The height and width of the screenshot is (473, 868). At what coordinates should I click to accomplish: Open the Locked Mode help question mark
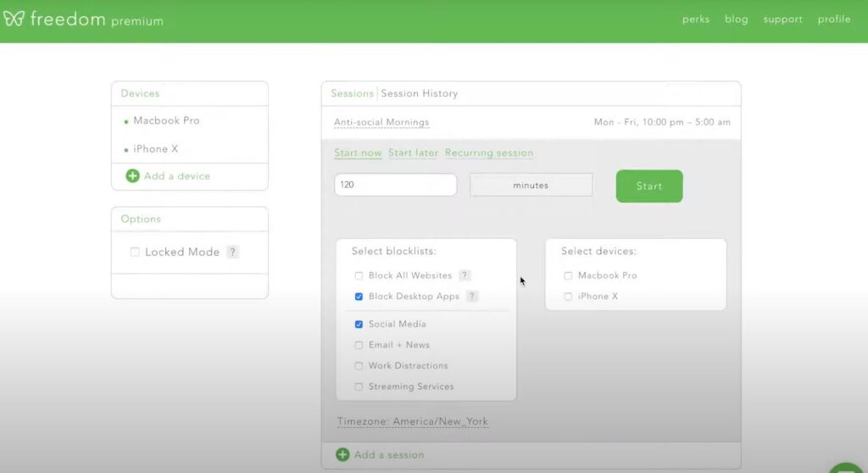point(233,252)
